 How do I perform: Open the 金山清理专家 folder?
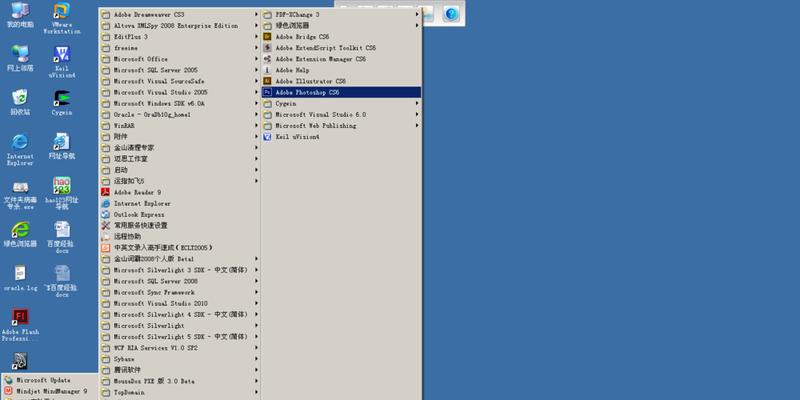(180, 148)
